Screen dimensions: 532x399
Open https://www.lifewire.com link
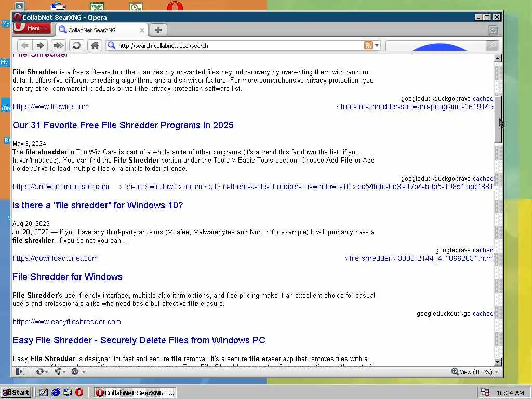(50, 107)
